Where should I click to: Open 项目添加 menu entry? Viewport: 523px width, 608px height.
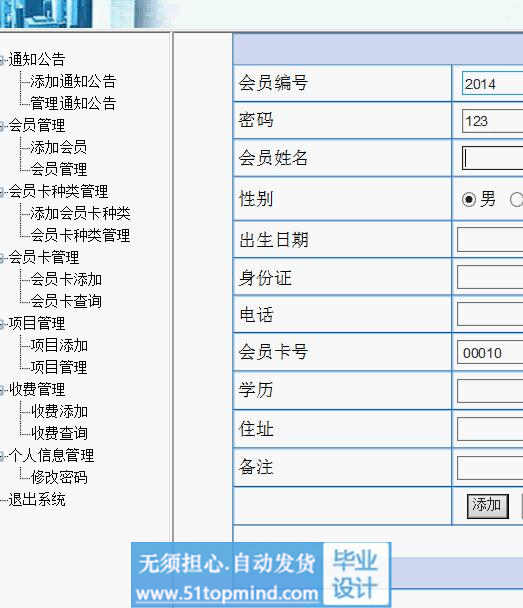[59, 345]
